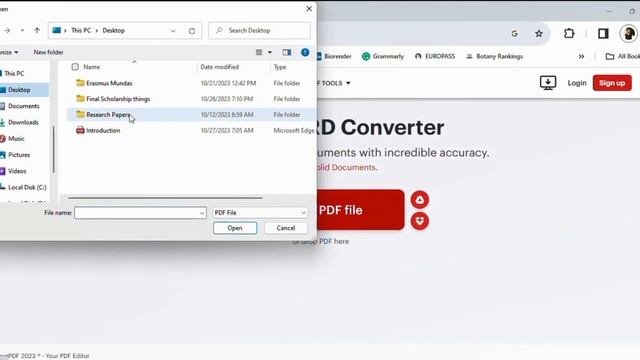
Task: Sort files by Name column
Action: pos(91,67)
